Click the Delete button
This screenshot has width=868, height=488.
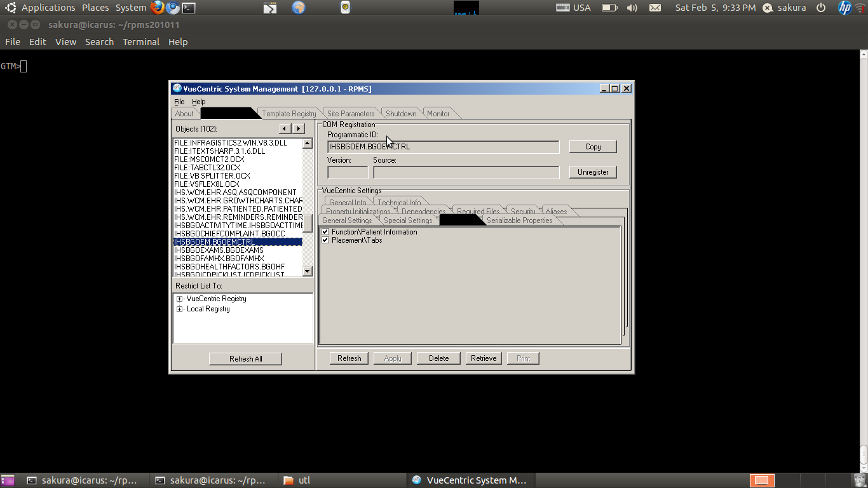click(438, 358)
